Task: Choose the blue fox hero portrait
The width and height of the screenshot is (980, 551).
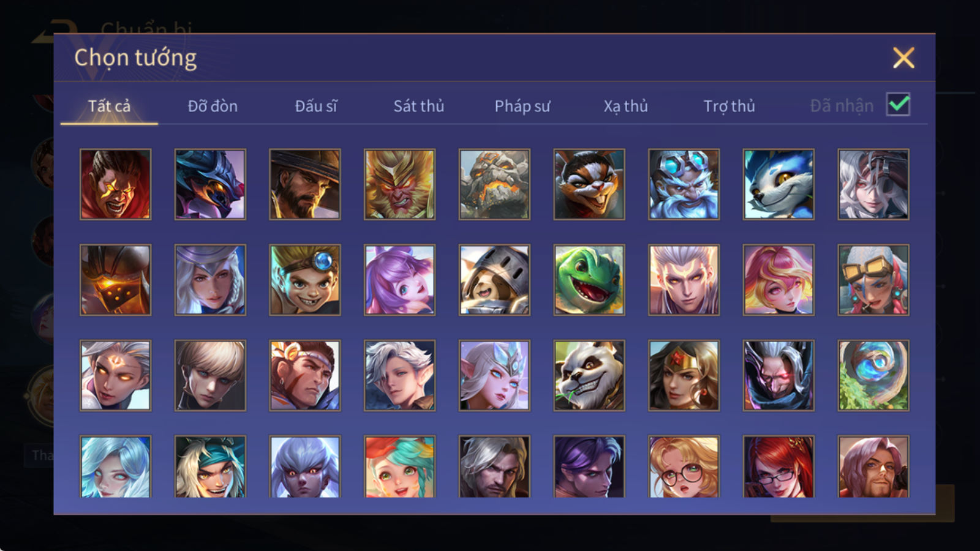Action: click(778, 184)
